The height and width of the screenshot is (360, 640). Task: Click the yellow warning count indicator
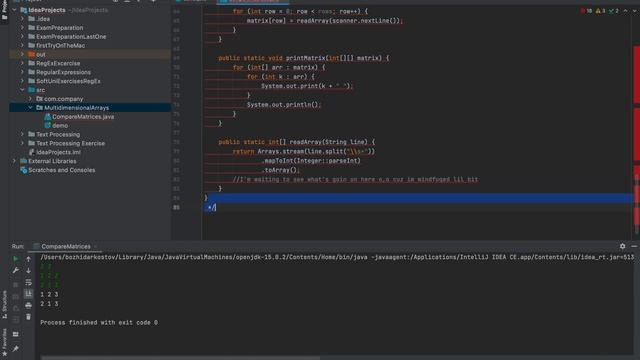click(x=600, y=11)
